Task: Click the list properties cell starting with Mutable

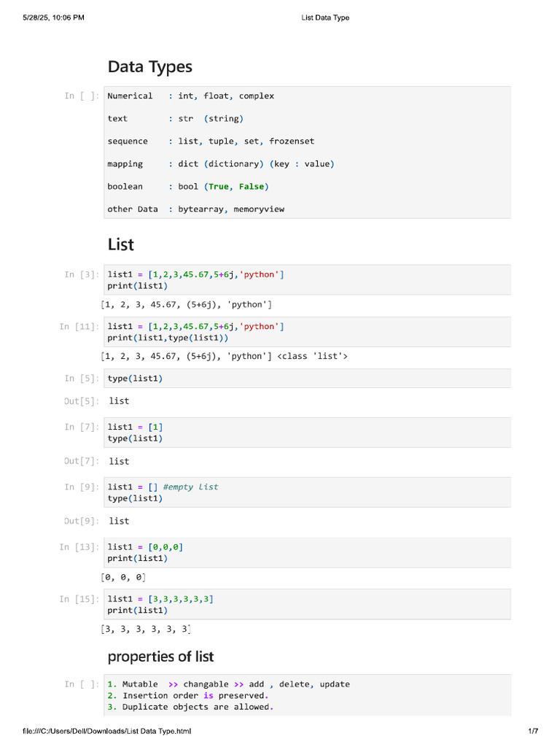Action: click(x=307, y=695)
